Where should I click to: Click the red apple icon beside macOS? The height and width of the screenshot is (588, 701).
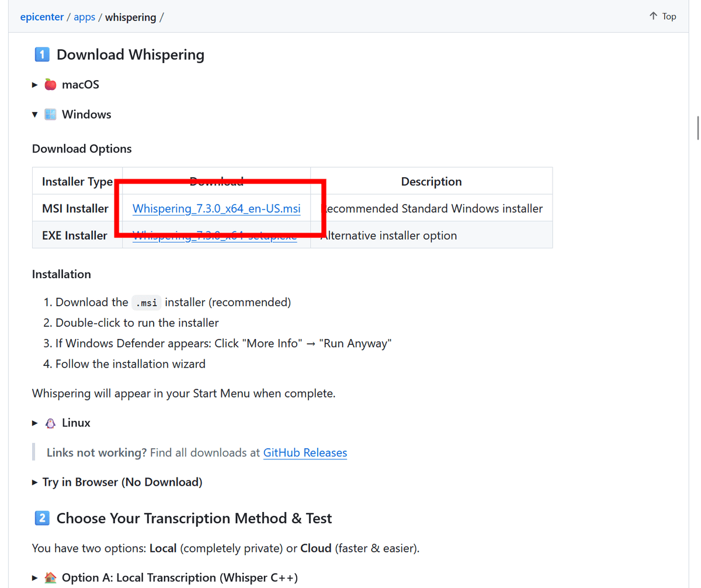pos(51,85)
